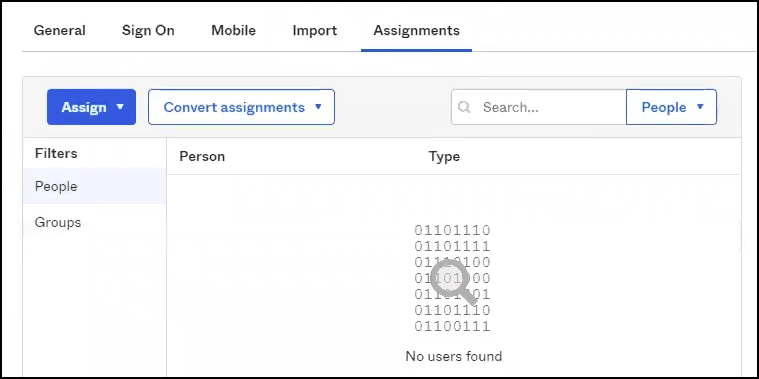
Task: Click the Filters heading
Action: point(56,153)
